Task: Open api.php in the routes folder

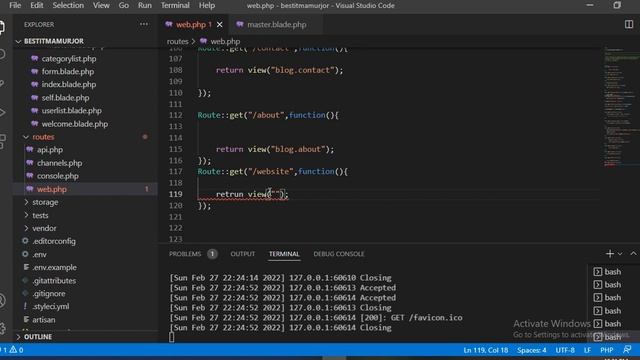Action: (x=50, y=150)
